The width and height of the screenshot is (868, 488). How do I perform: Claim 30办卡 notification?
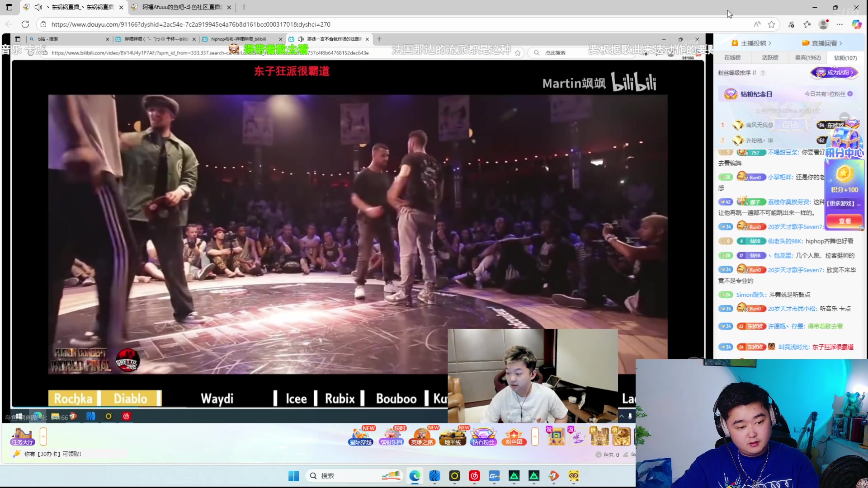[x=47, y=454]
